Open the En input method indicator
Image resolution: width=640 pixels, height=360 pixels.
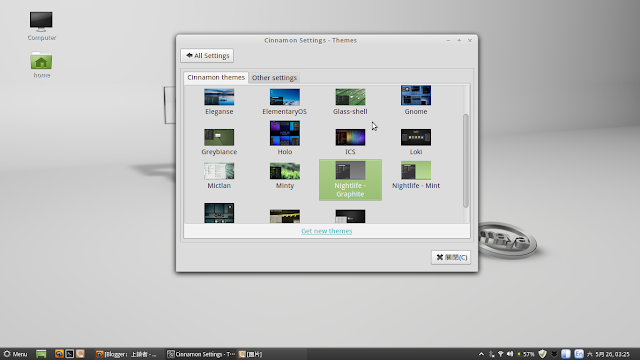pos(579,354)
